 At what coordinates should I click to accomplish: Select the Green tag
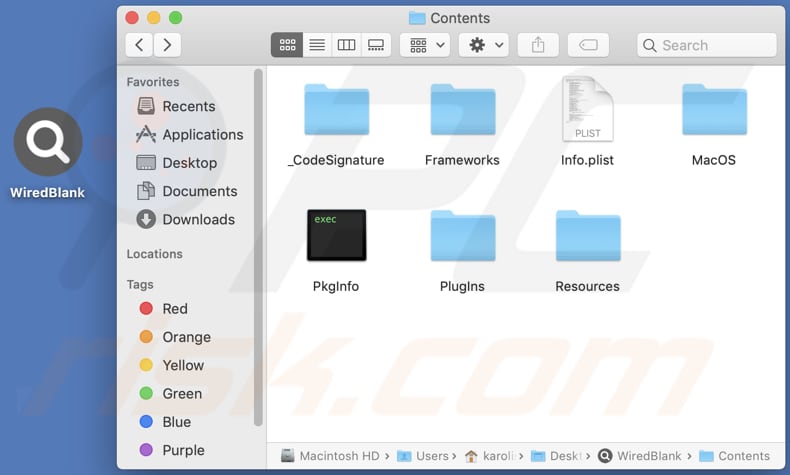point(170,393)
